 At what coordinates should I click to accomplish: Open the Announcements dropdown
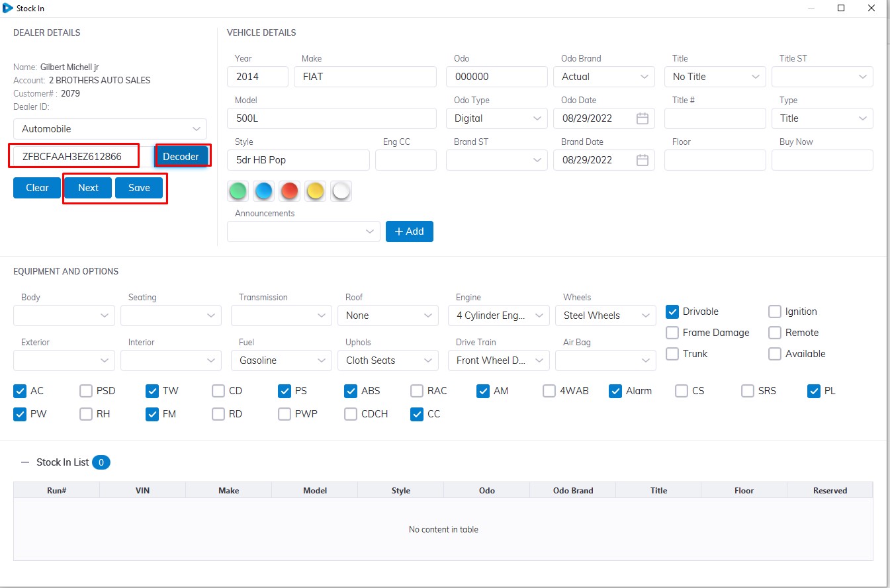click(303, 231)
